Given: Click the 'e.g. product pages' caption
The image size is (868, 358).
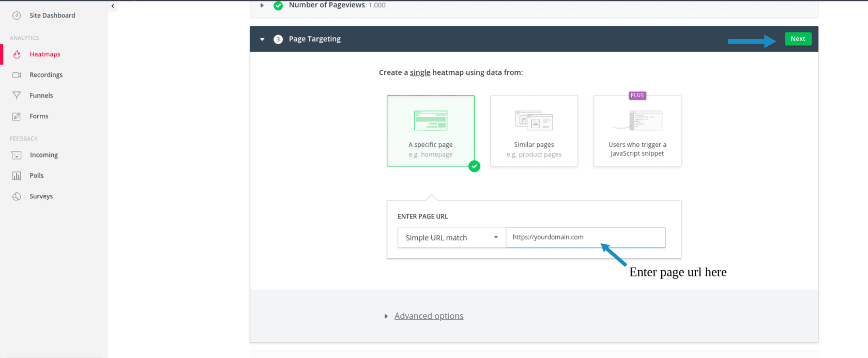Looking at the screenshot, I should (534, 154).
